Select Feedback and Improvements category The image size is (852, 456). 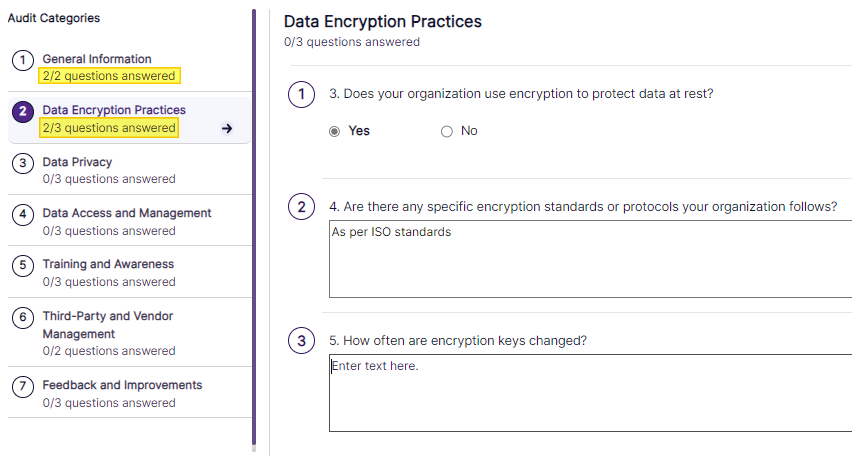122,385
